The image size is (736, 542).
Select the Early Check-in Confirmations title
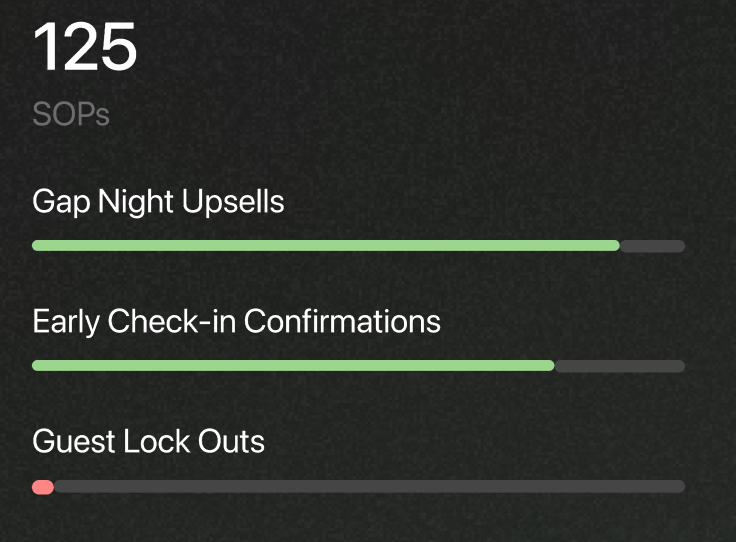tap(236, 322)
